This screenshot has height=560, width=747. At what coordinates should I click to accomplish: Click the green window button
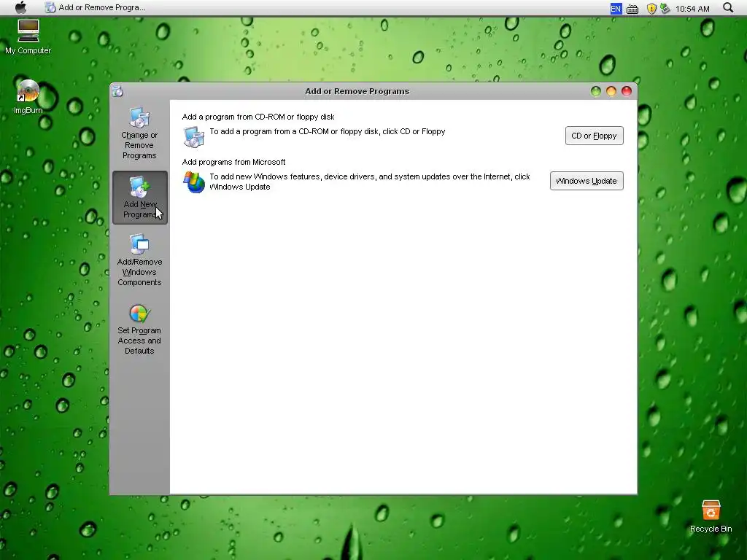(595, 91)
